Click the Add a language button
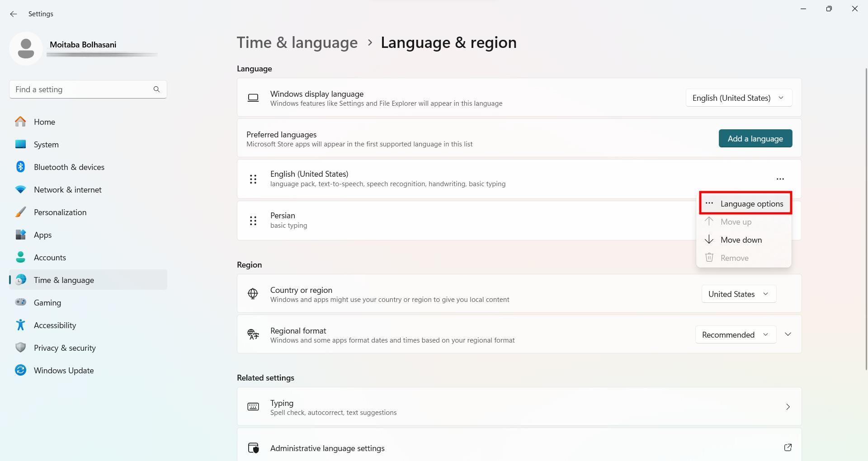 pos(755,139)
